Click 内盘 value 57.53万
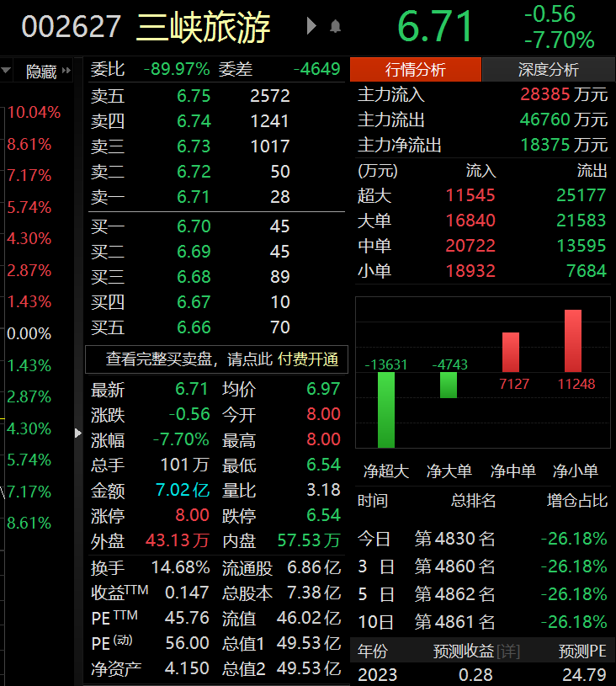This screenshot has height=686, width=616. [309, 540]
